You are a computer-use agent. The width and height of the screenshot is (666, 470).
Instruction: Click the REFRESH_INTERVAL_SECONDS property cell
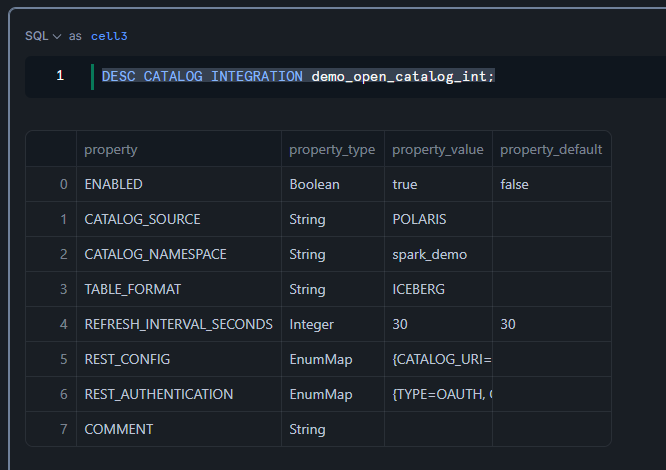pos(179,324)
